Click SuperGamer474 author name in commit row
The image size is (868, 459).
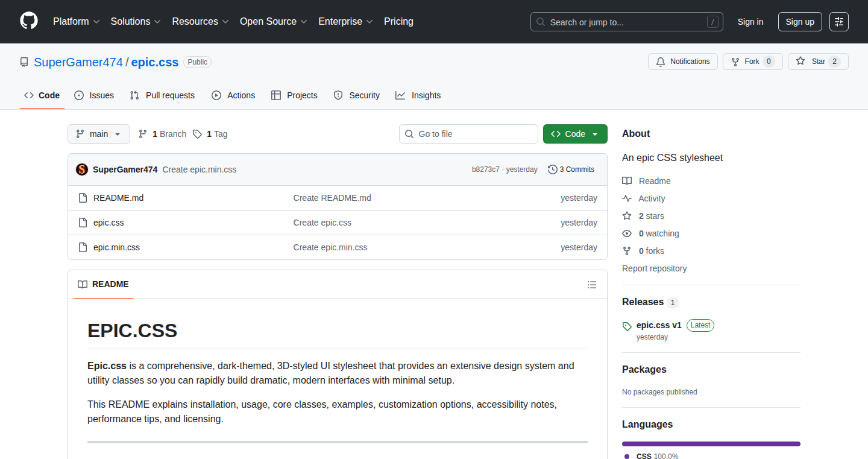coord(125,169)
